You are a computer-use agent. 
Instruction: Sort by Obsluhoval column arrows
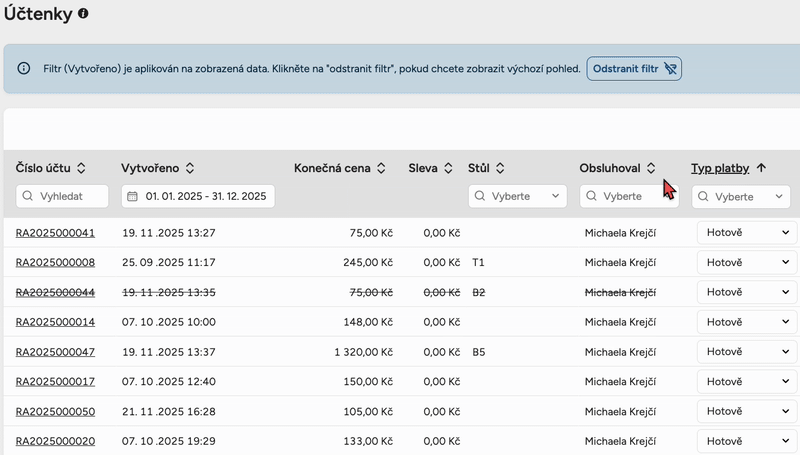[x=651, y=168]
